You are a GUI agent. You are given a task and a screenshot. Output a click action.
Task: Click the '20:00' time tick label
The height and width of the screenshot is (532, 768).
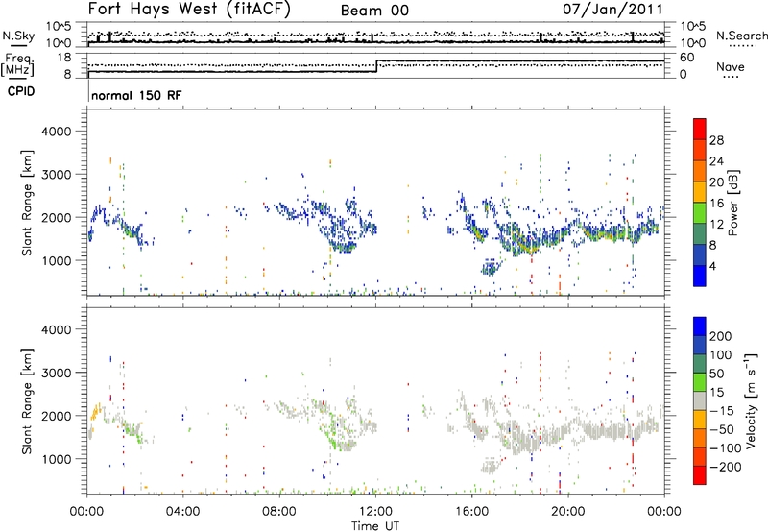point(567,512)
